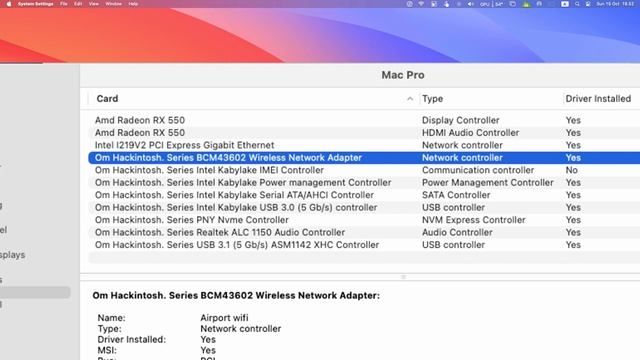Select the Intel I219V2 PCI Express Gigabit Ethernet row
The width and height of the screenshot is (640, 360).
pos(364,145)
